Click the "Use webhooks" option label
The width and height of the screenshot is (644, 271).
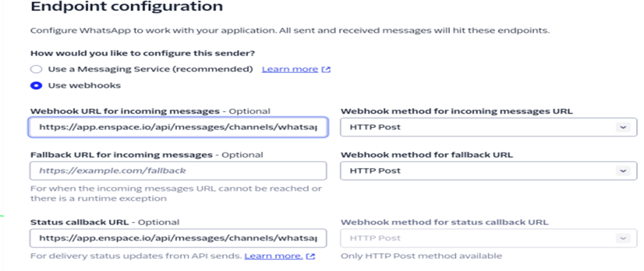point(84,85)
